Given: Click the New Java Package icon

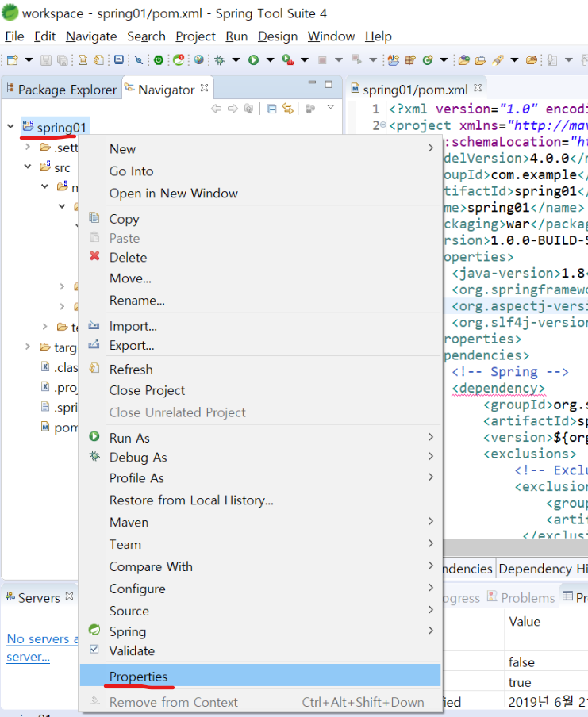Looking at the screenshot, I should [410, 60].
